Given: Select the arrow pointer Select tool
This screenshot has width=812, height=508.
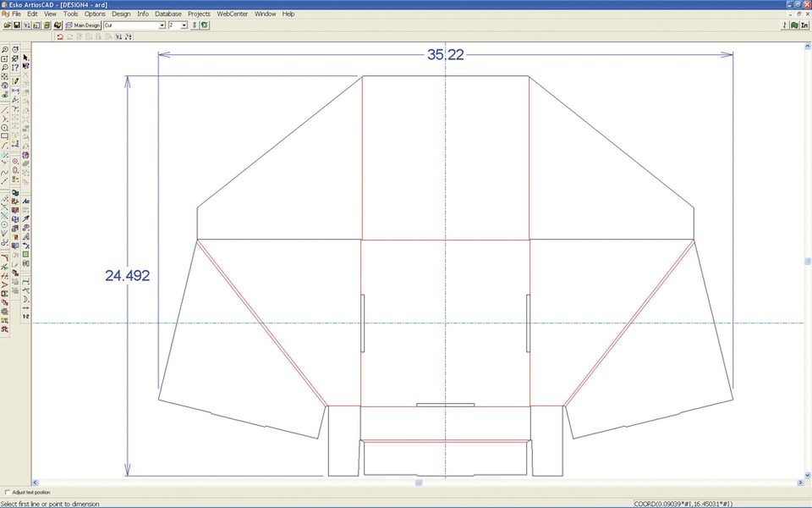Looking at the screenshot, I should click(x=25, y=57).
